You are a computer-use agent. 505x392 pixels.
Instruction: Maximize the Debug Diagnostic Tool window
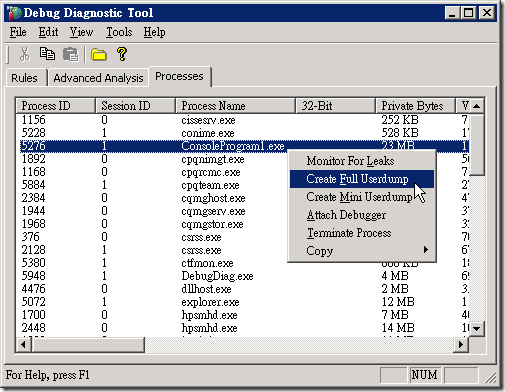click(468, 13)
